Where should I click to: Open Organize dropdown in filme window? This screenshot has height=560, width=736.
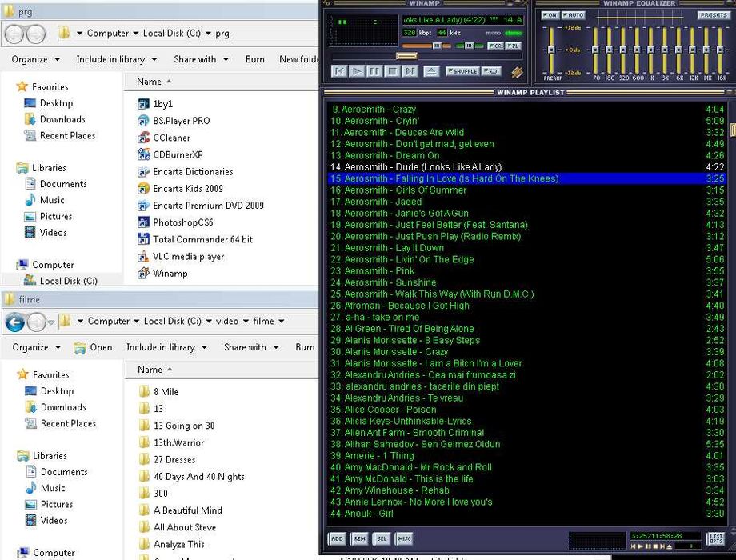point(37,347)
